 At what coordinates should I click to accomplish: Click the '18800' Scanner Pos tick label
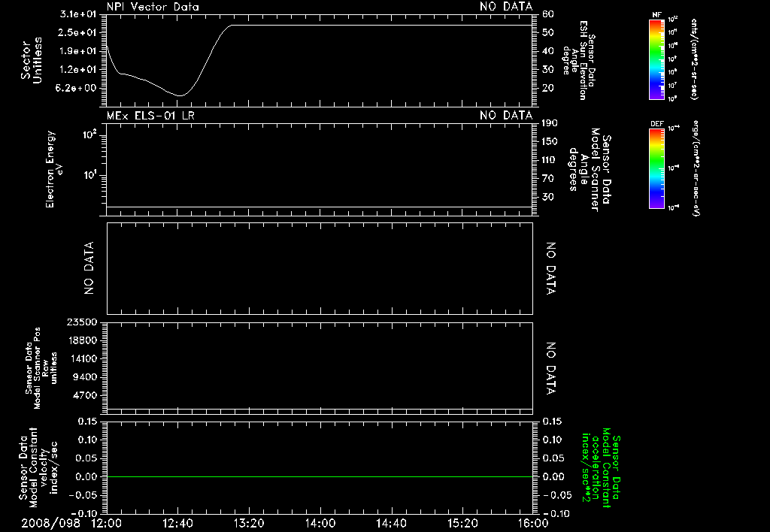point(82,340)
